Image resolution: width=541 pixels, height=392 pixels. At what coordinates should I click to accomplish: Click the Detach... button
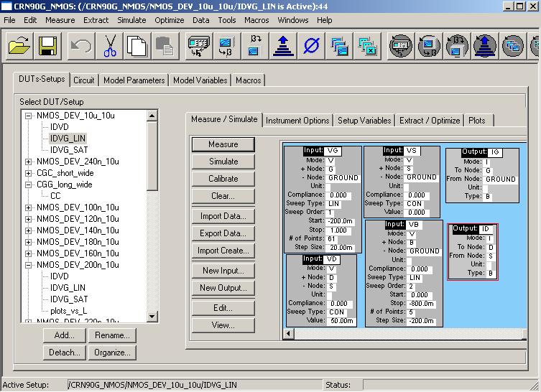(x=64, y=353)
